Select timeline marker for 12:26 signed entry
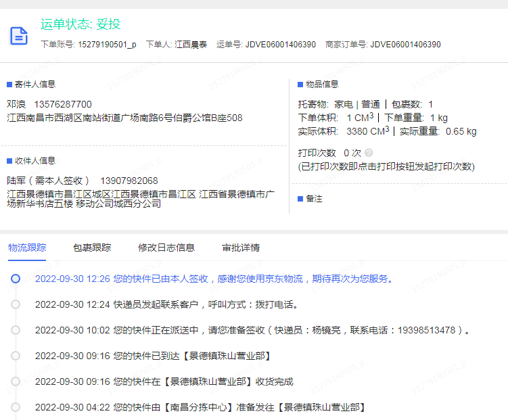 pyautogui.click(x=16, y=279)
